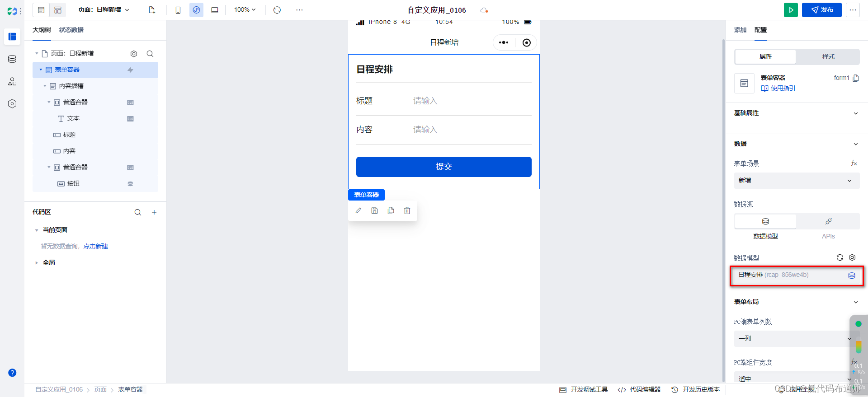This screenshot has height=397, width=868.
Task: Click the search icon in 代码区
Action: pyautogui.click(x=138, y=212)
